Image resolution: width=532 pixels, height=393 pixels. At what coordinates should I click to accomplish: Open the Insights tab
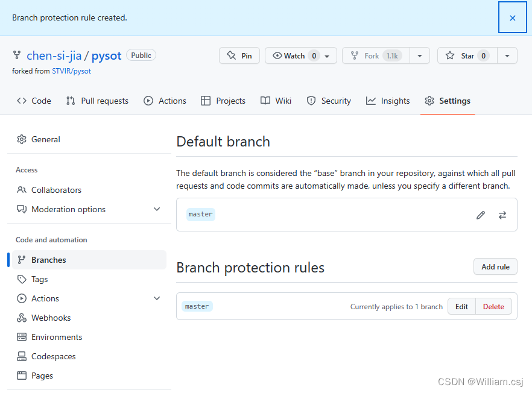388,101
